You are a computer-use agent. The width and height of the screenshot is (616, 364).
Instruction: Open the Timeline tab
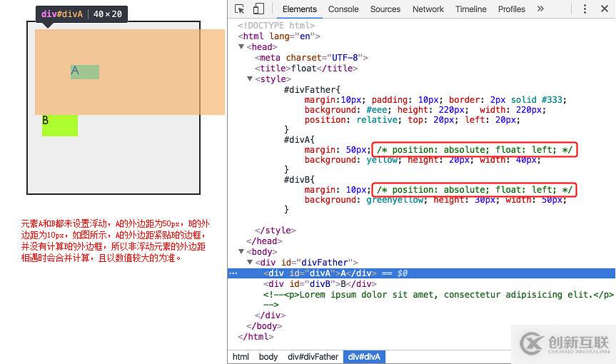pos(470,9)
